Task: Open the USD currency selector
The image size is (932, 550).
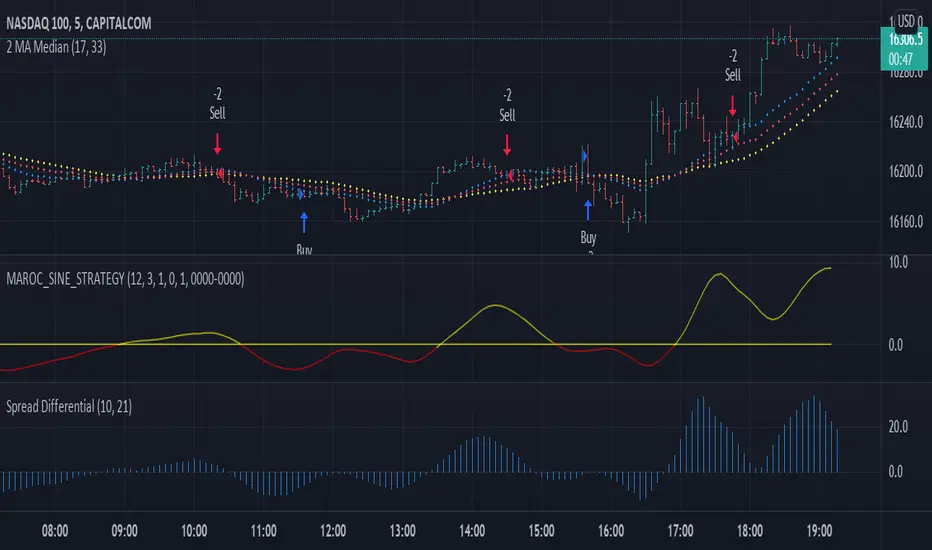Action: [x=906, y=21]
